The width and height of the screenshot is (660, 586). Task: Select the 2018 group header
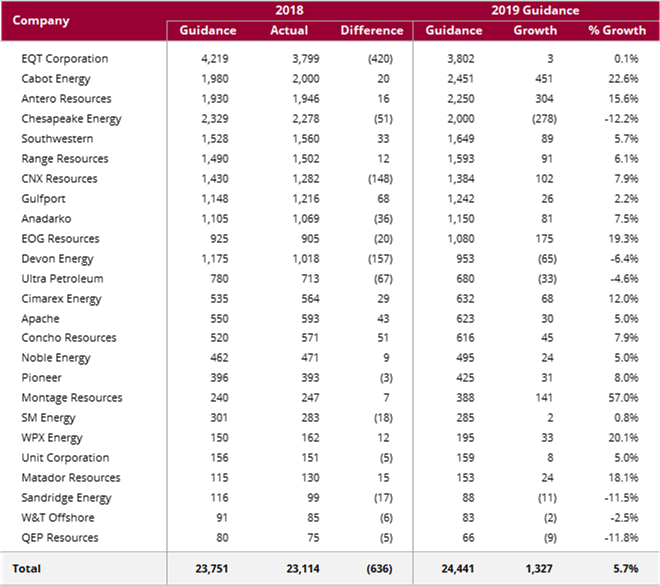point(289,10)
